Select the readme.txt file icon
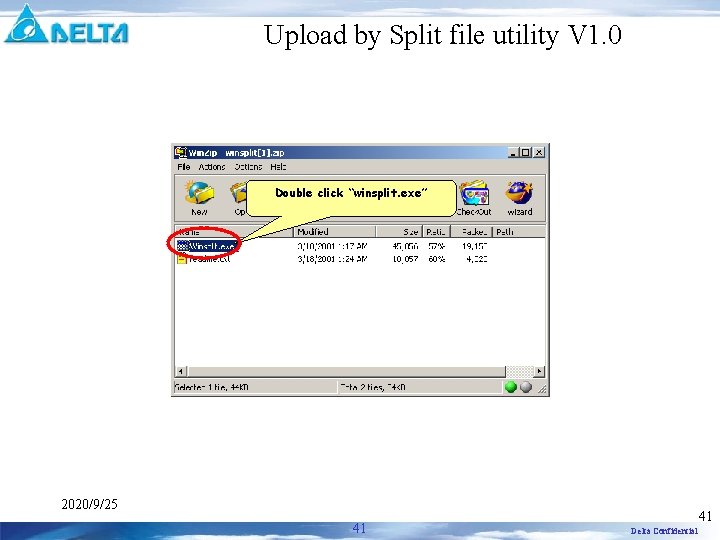The height and width of the screenshot is (540, 720). pos(182,259)
